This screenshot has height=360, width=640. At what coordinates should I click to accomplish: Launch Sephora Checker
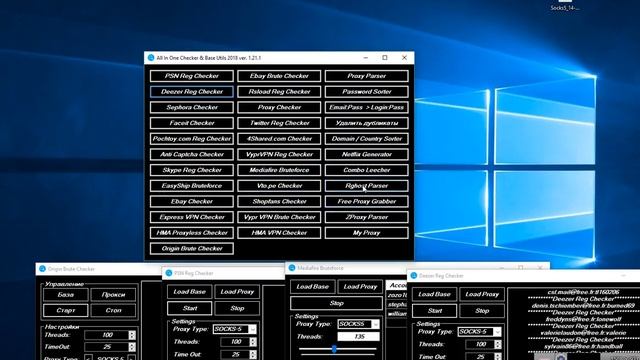point(192,107)
